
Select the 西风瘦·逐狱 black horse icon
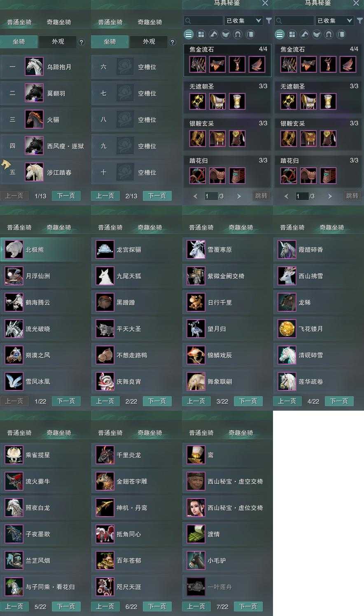(x=34, y=146)
